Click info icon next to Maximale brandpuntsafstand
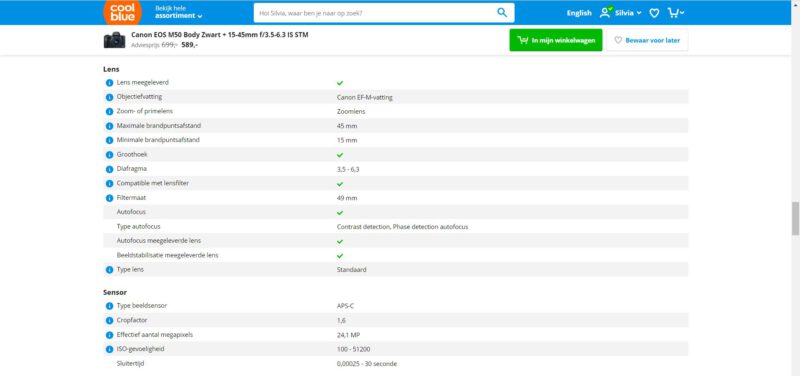The height and width of the screenshot is (376, 800). click(109, 126)
